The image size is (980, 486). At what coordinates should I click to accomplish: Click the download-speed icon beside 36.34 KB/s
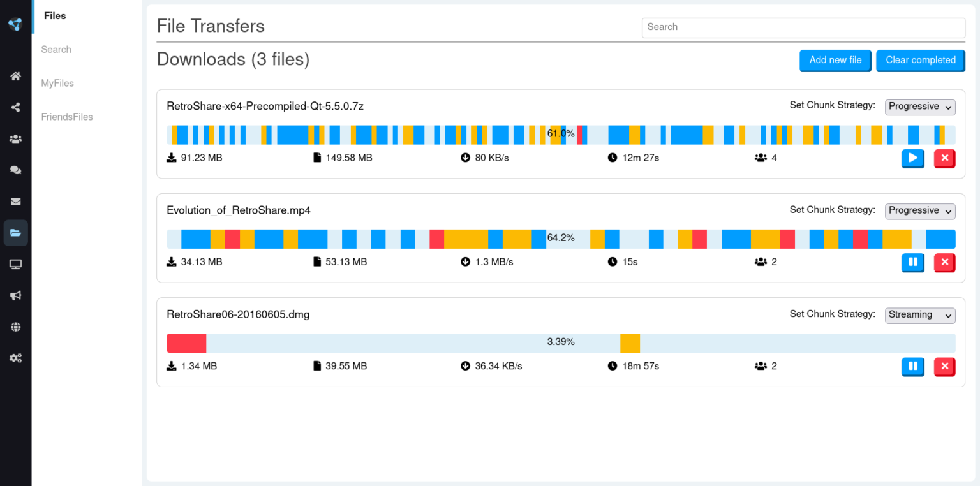[x=465, y=366]
